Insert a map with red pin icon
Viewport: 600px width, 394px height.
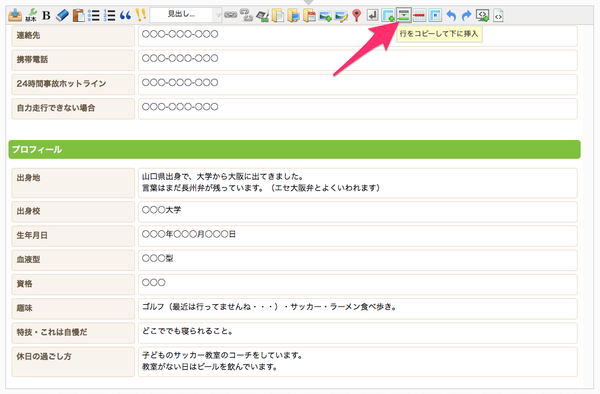[357, 15]
